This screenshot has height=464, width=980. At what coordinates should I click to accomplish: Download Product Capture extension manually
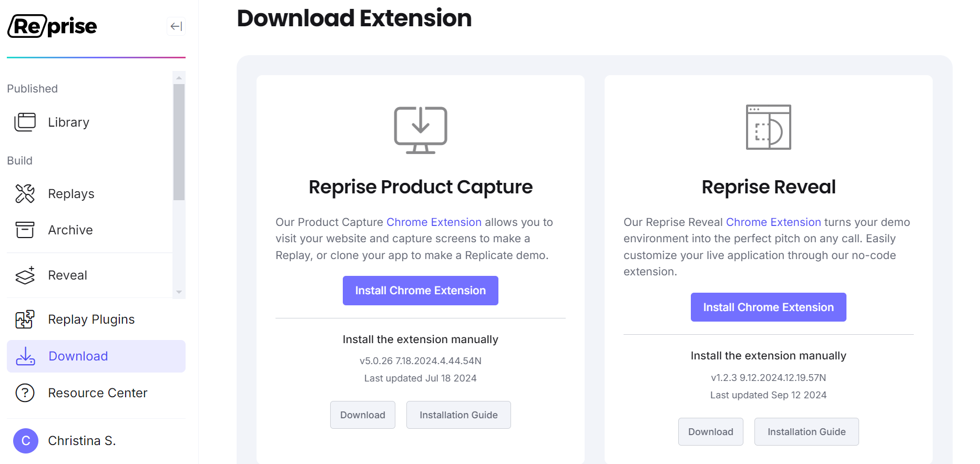coord(362,415)
